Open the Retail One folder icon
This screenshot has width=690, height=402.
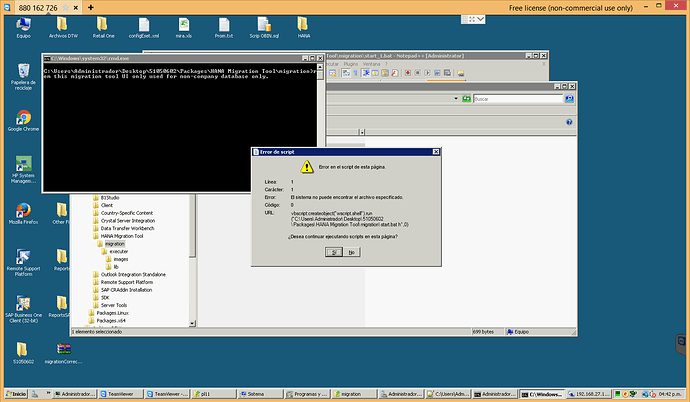(x=103, y=27)
